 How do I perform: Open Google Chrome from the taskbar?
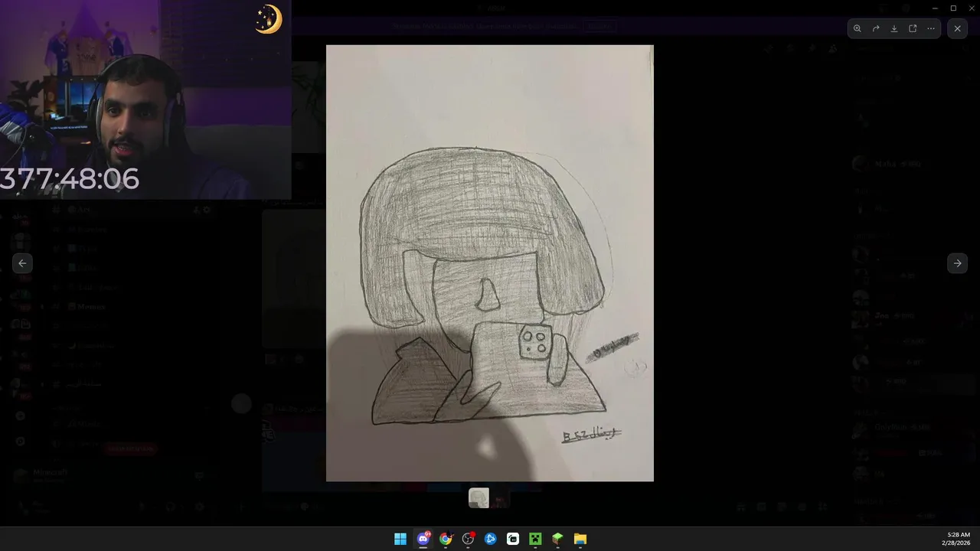(446, 539)
